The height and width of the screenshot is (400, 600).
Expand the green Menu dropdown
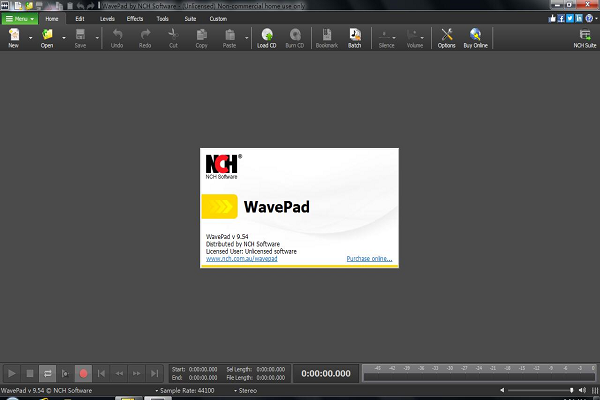(x=19, y=18)
